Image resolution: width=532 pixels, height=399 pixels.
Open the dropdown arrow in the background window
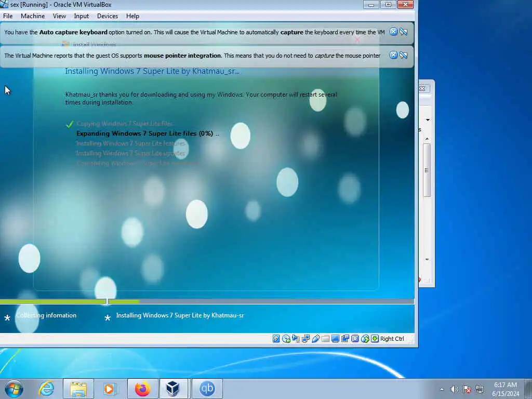428,120
